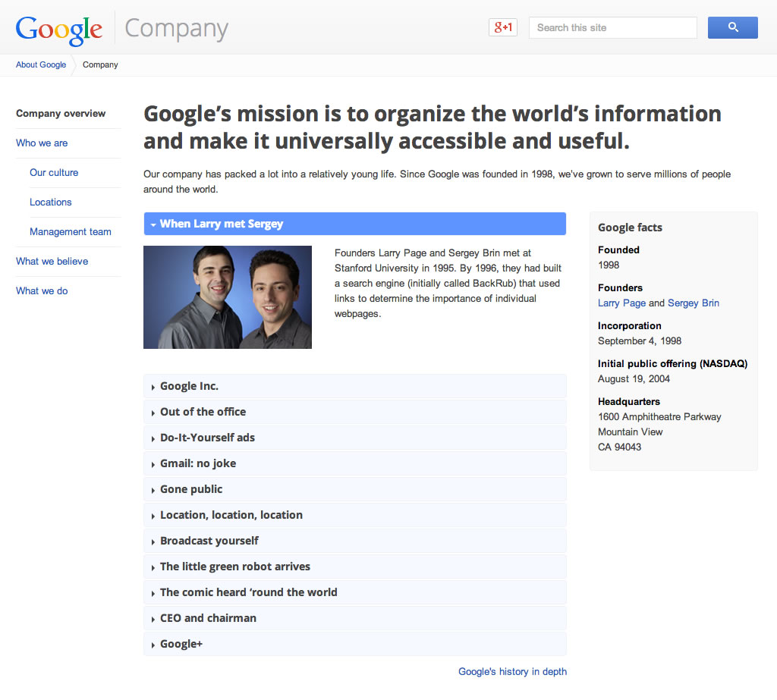Click the Google's mission headline
Screen dimensions: 777x700
tap(432, 127)
